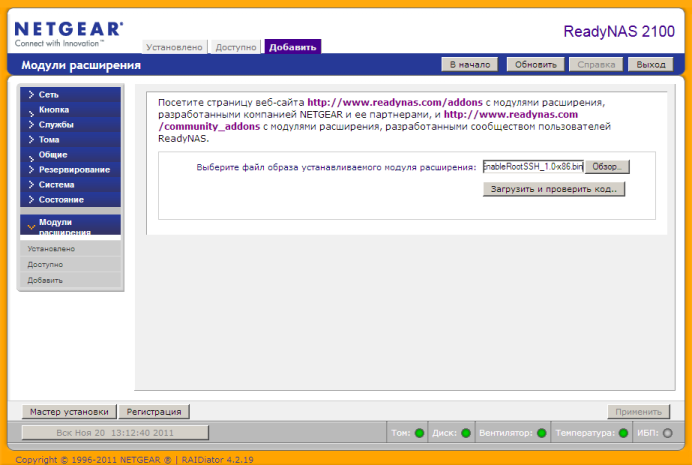Click the RAIDiator 4.2.19 version text
The height and width of the screenshot is (465, 692).
(x=217, y=460)
